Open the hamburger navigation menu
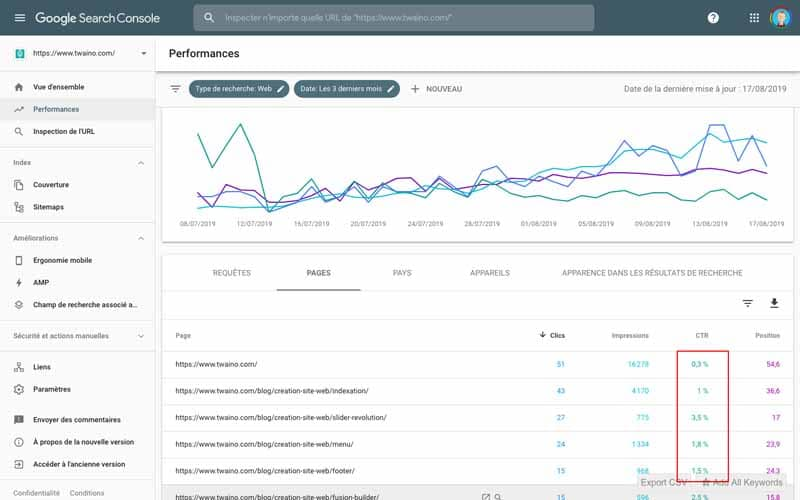 [x=20, y=18]
